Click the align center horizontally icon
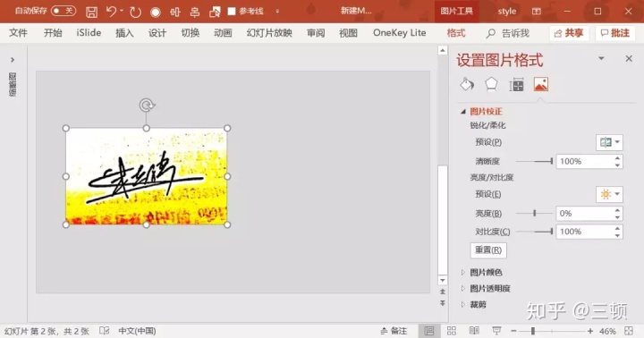This screenshot has width=644, height=338. [x=175, y=12]
